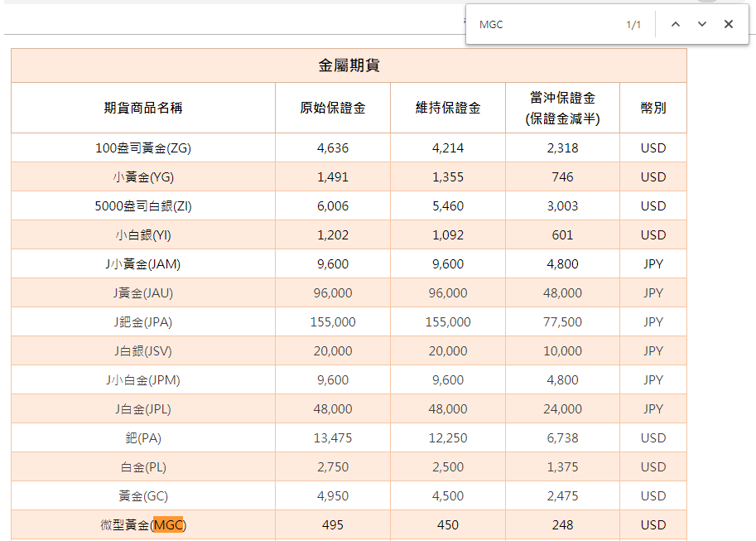Click the 1/1 match counter in find bar
The height and width of the screenshot is (541, 756).
point(633,25)
